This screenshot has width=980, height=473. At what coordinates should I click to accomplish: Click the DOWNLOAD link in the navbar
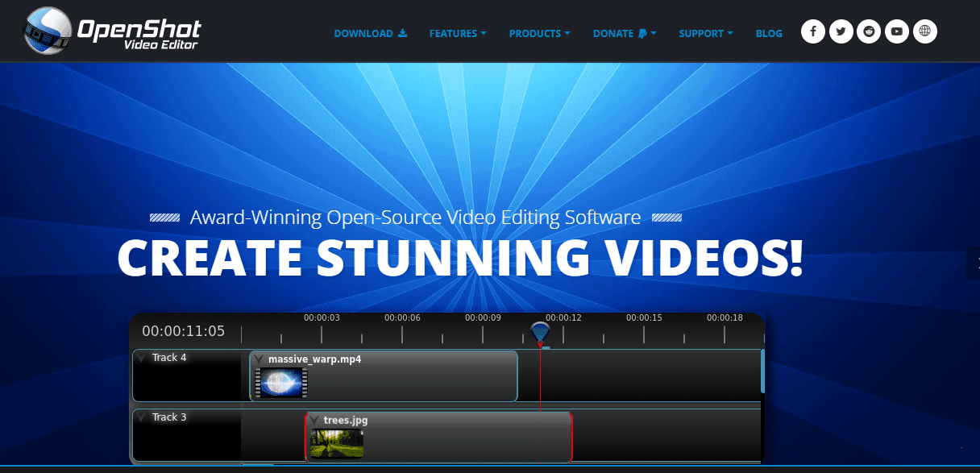coord(364,33)
